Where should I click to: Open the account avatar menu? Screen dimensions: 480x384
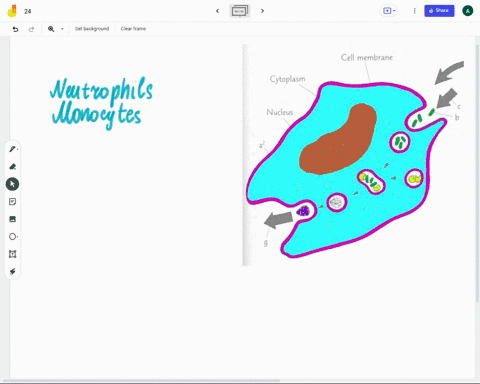pos(468,11)
